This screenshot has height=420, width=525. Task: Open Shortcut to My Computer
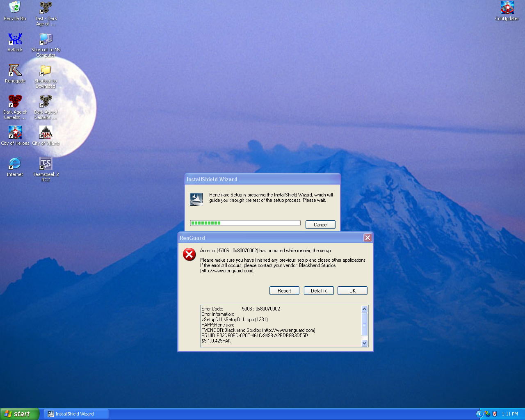click(x=46, y=39)
